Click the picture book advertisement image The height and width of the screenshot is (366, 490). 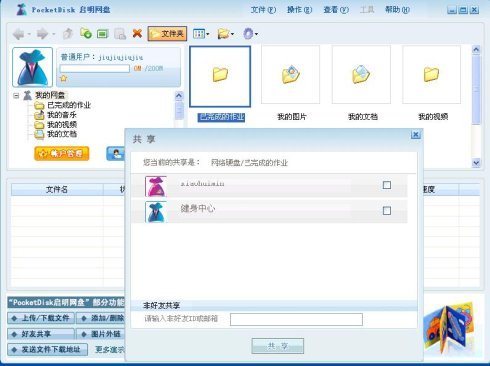(x=449, y=328)
